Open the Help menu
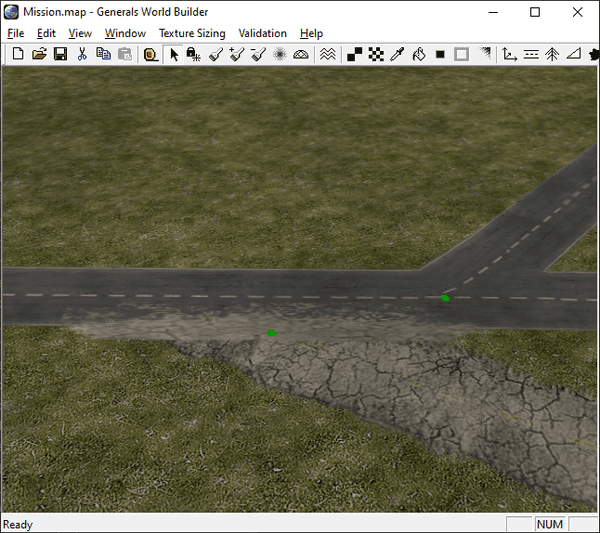Screen dimensions: 600x533 point(311,33)
